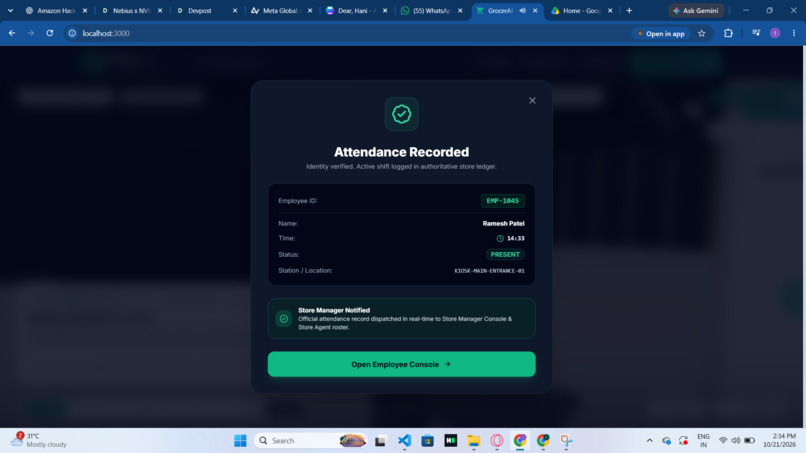This screenshot has width=806, height=453.
Task: Open Task View from the taskbar
Action: pos(380,441)
